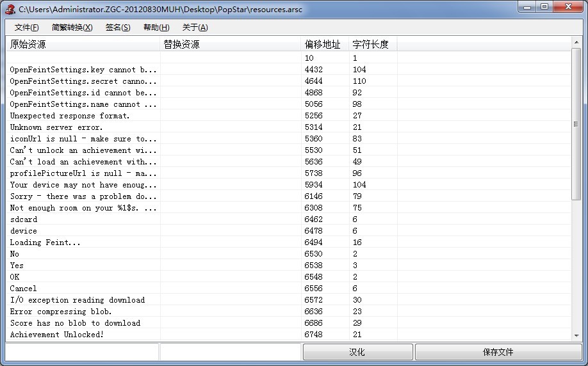This screenshot has width=588, height=366.
Task: Minimize the resources.arsc window
Action: (x=527, y=7)
